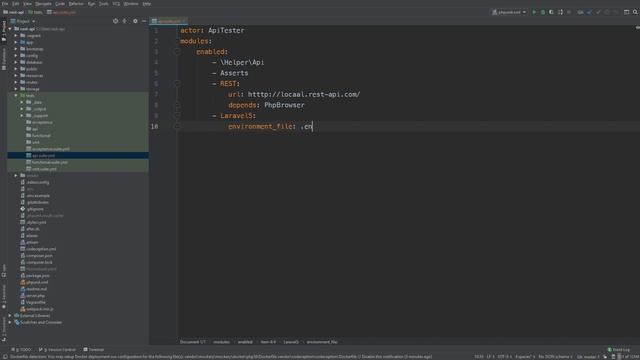Expand the database folder arrow
640x360 pixels.
[16, 62]
